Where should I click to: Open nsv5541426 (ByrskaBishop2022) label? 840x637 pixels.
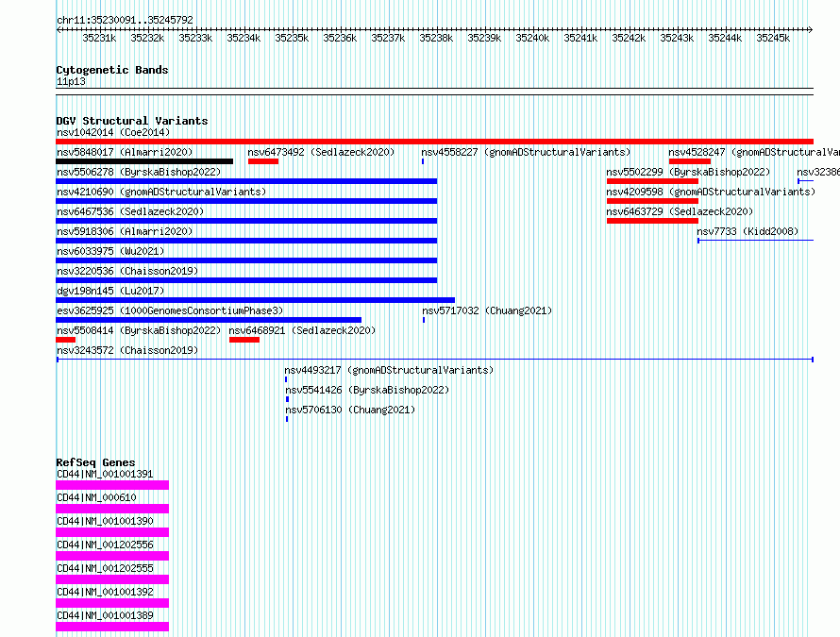click(367, 390)
